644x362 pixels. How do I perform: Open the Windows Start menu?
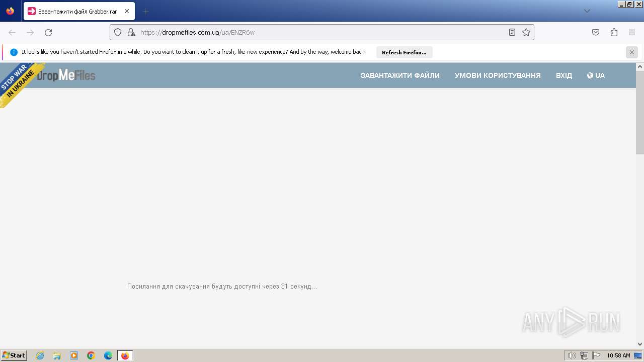14,355
